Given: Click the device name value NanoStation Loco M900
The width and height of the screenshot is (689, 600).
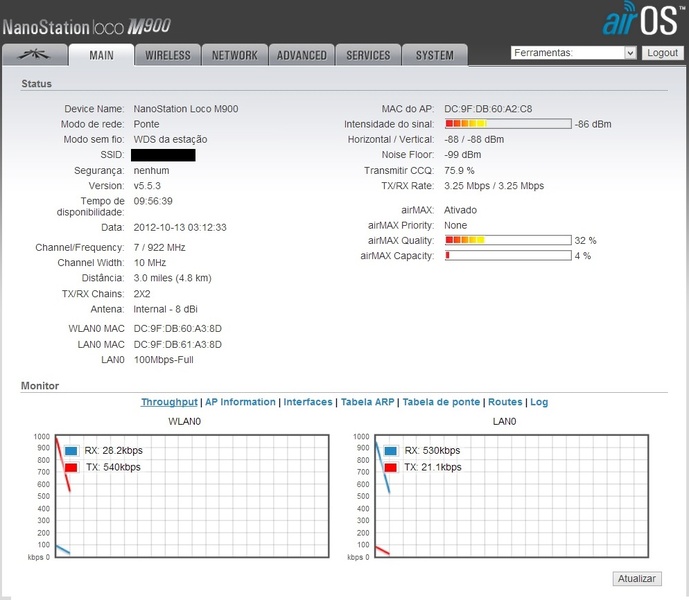Looking at the screenshot, I should coord(186,109).
